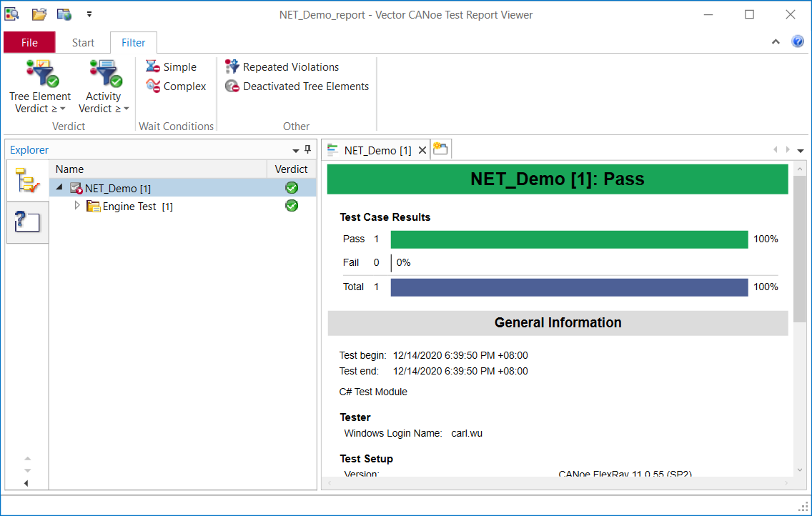Pin the Explorer panel
The height and width of the screenshot is (516, 812).
[307, 149]
